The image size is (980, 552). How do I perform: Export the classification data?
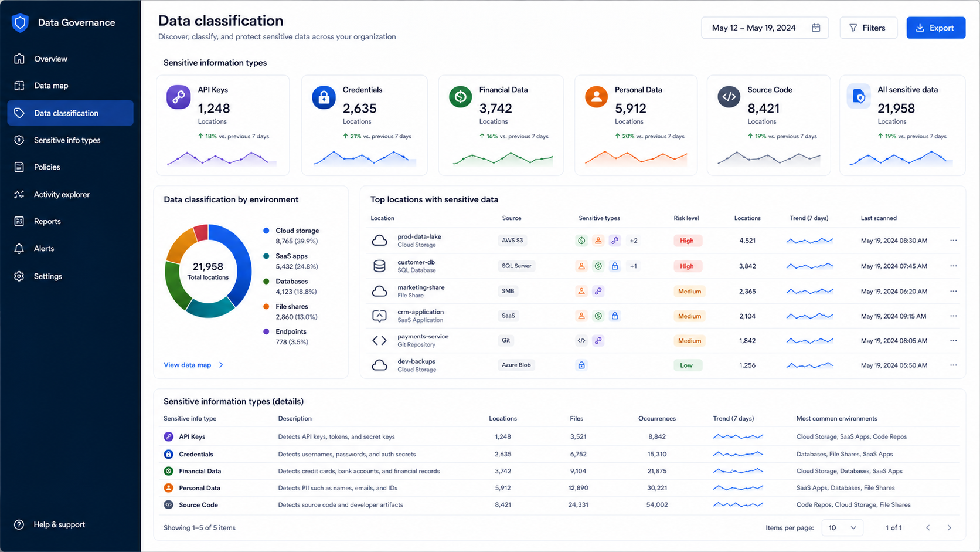pos(935,28)
